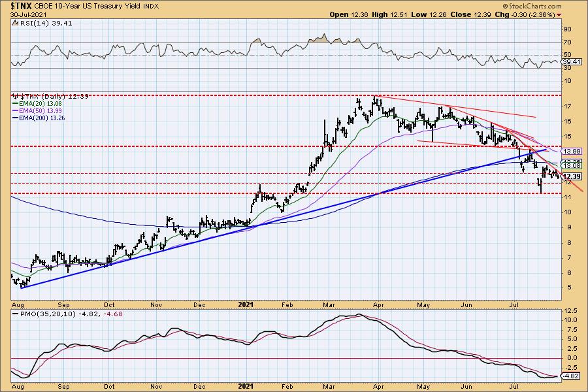Click the 13.08 EMA tag on price axis
588x392 pixels.
tap(572, 165)
